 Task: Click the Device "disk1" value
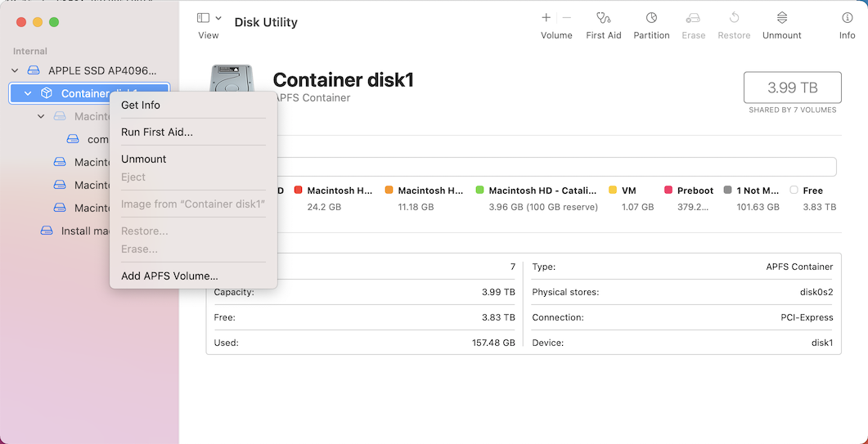(x=822, y=343)
